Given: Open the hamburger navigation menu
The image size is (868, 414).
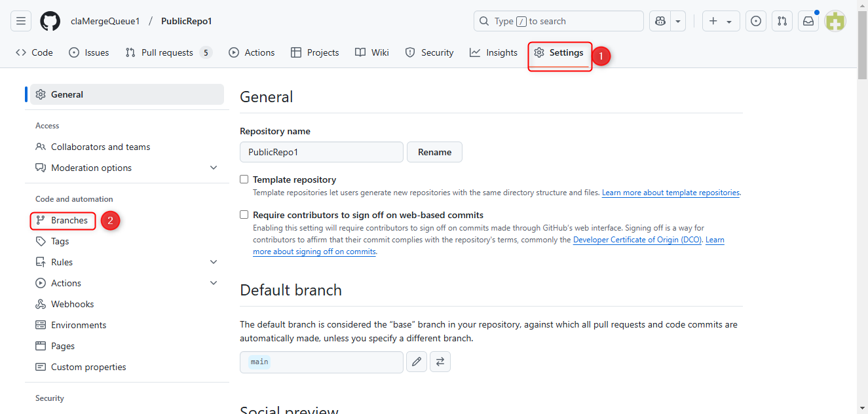Looking at the screenshot, I should click(x=21, y=21).
